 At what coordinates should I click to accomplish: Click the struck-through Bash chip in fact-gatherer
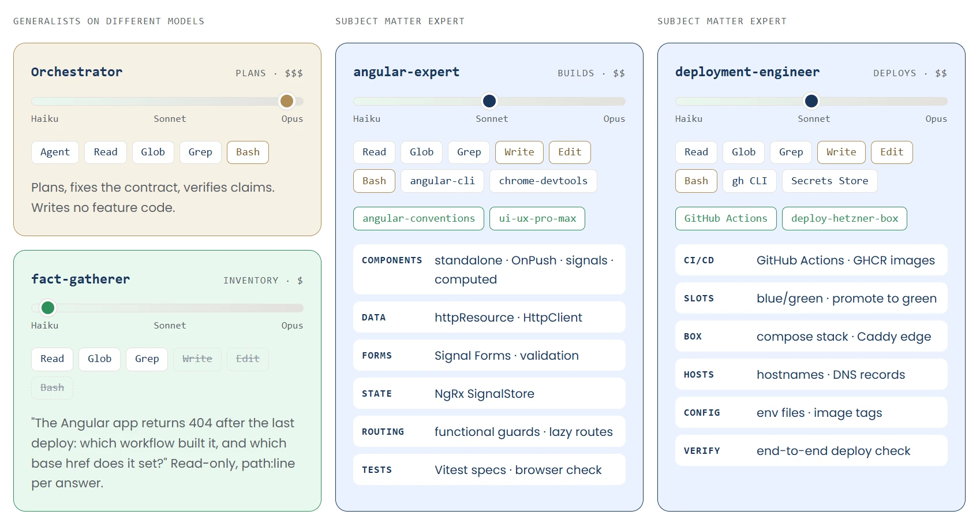pyautogui.click(x=52, y=388)
